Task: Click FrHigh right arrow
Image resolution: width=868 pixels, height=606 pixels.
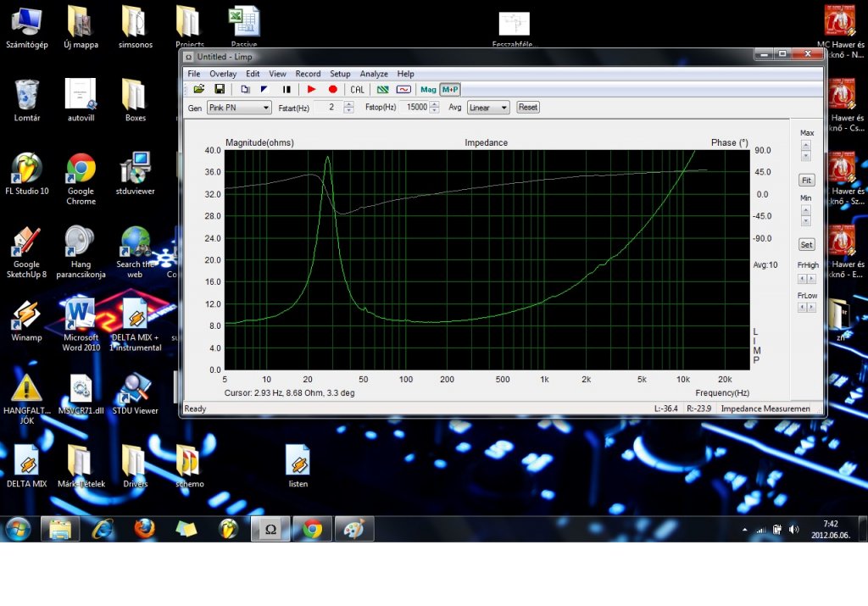Action: pos(811,278)
